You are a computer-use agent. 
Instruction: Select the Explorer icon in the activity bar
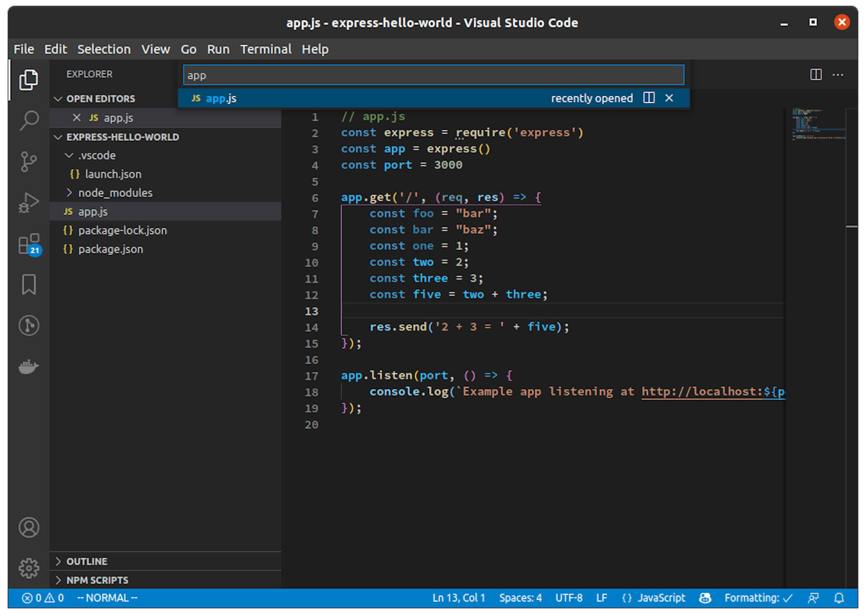[29, 79]
